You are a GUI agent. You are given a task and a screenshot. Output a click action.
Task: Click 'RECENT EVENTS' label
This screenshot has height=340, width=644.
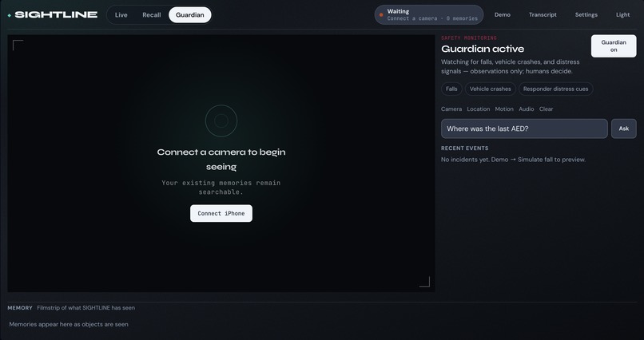[464, 148]
